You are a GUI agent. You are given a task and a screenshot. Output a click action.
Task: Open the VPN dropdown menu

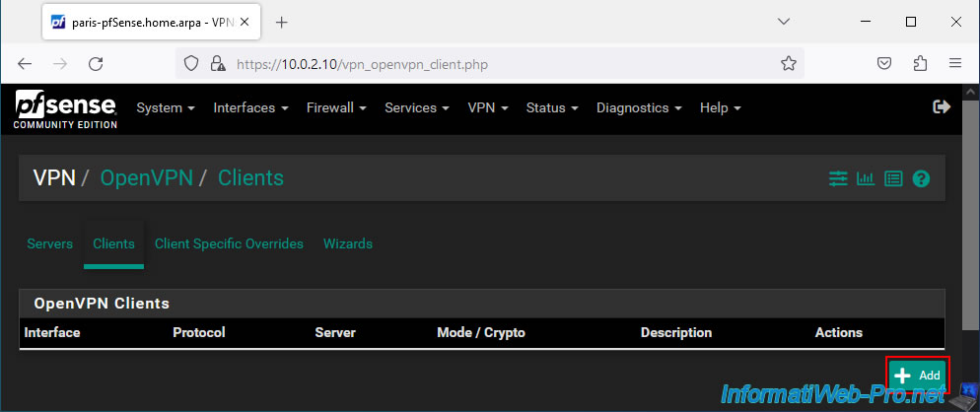pyautogui.click(x=488, y=107)
